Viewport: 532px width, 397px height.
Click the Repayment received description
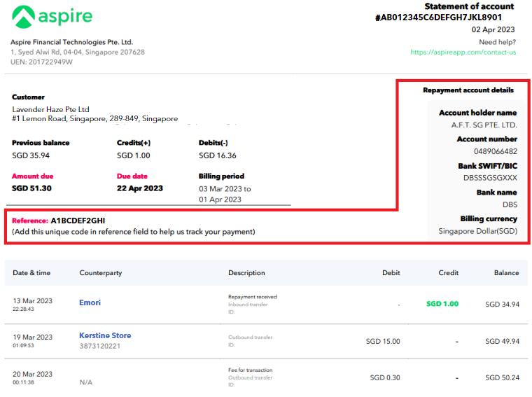pos(253,297)
